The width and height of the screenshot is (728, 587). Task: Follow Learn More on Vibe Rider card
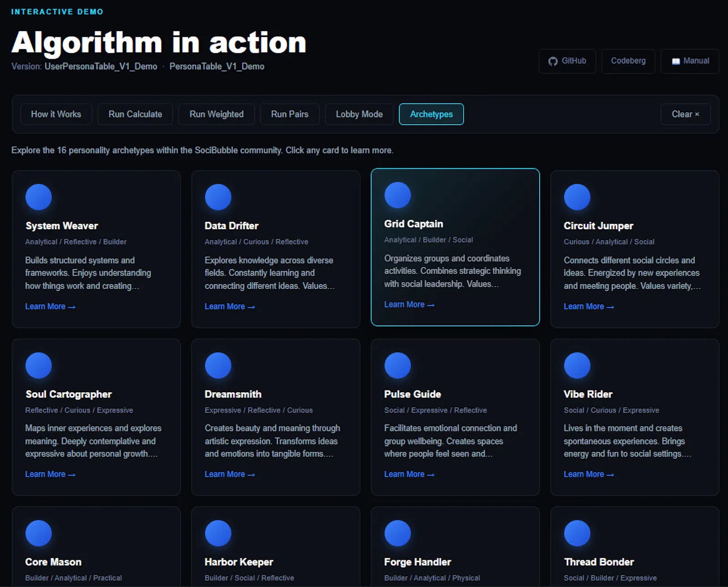coord(589,474)
